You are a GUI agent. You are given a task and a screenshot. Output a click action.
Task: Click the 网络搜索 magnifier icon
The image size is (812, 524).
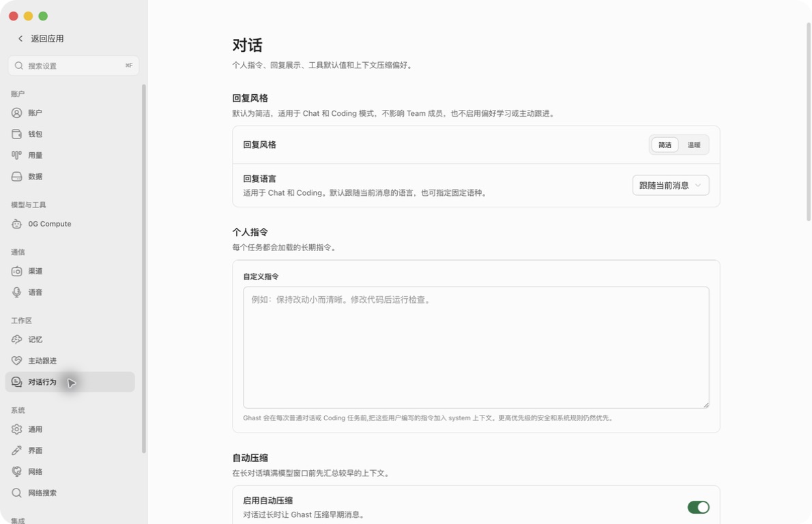pyautogui.click(x=16, y=493)
